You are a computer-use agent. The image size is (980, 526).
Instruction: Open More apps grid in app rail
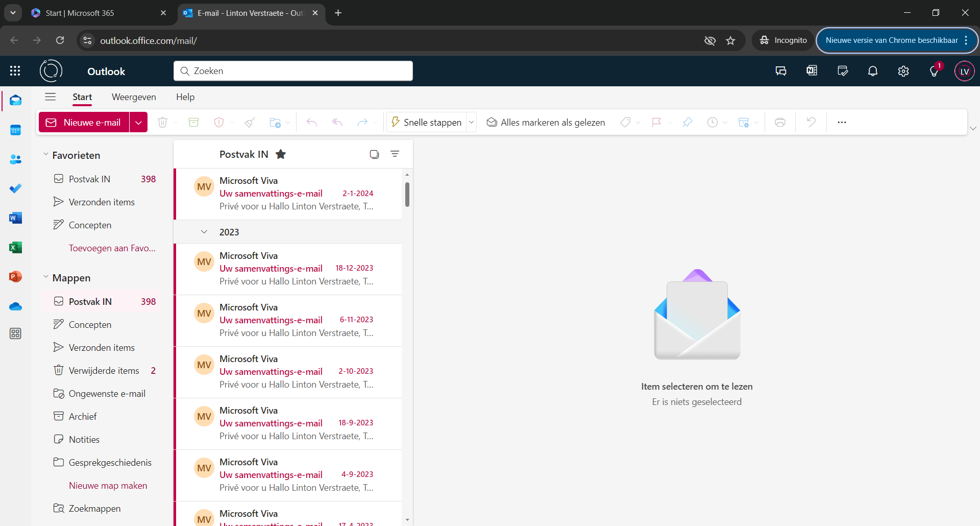(x=15, y=333)
